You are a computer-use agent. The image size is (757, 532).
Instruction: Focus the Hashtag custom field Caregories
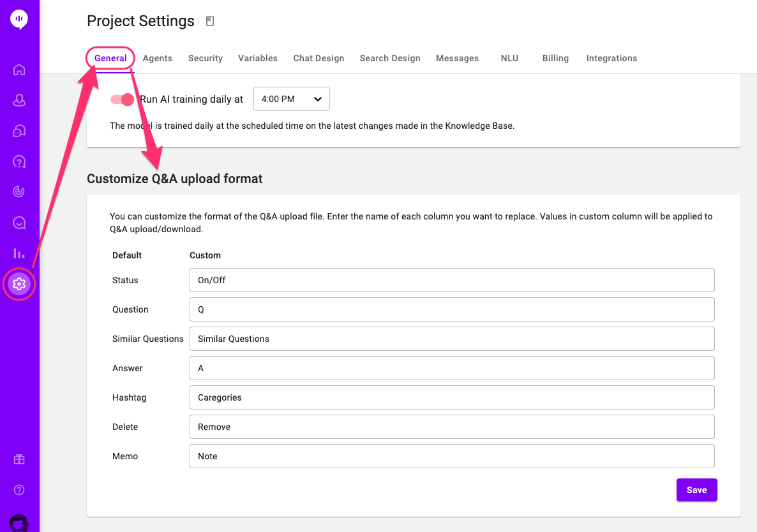[x=452, y=397]
